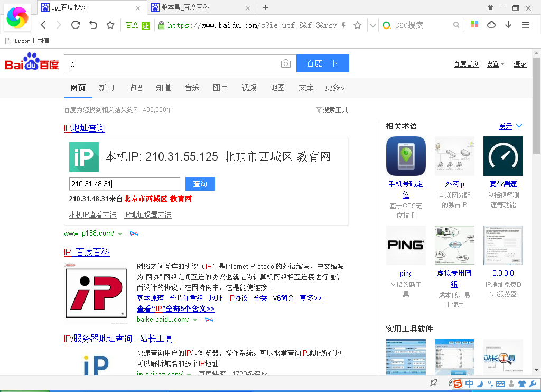This screenshot has width=541, height=392.
Task: Click the lightning speed-mode icon in address bar
Action: 343,25
